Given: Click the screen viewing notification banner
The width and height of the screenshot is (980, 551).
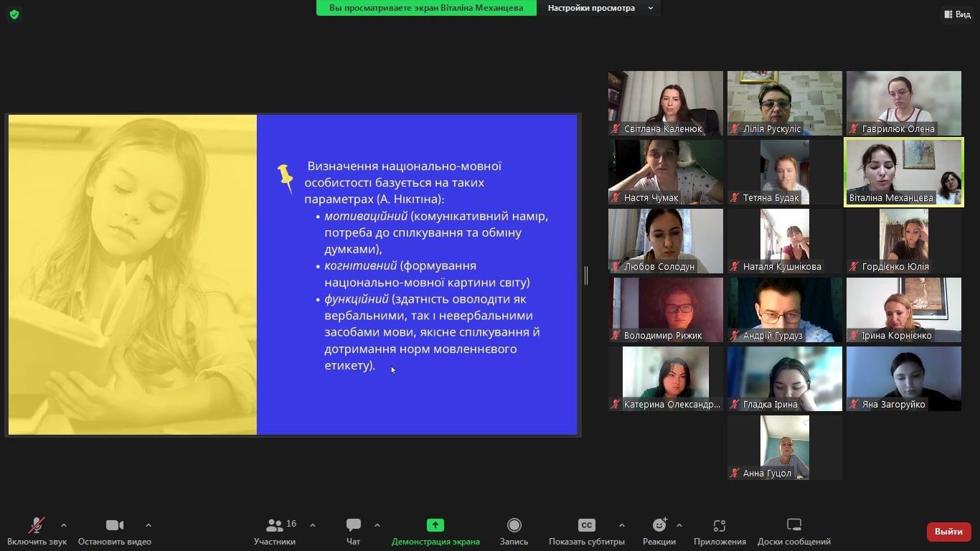Looking at the screenshot, I should [426, 8].
